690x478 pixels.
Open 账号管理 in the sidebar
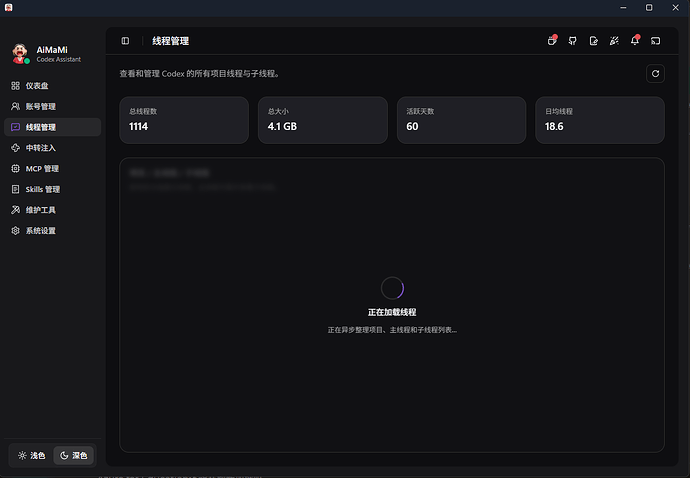click(x=52, y=107)
